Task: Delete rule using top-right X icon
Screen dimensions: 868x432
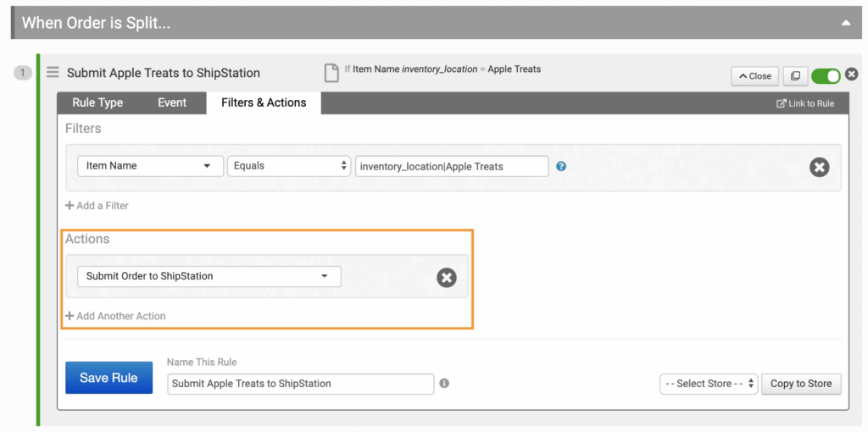Action: [x=851, y=75]
